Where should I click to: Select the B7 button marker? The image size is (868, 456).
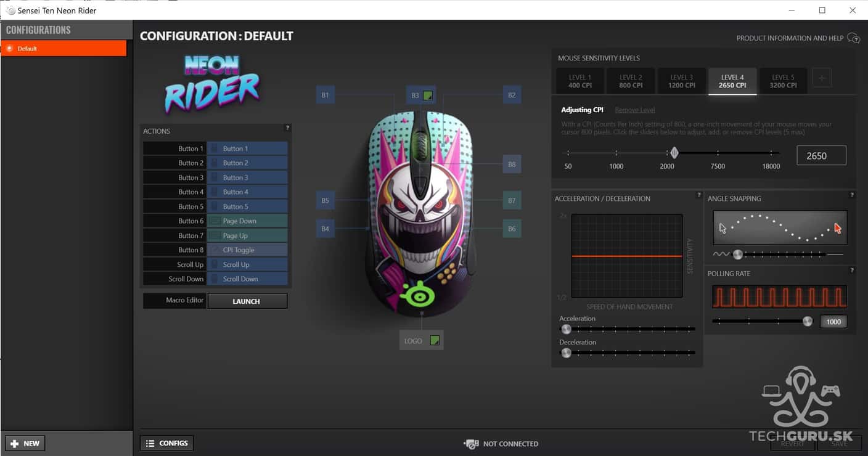(512, 200)
